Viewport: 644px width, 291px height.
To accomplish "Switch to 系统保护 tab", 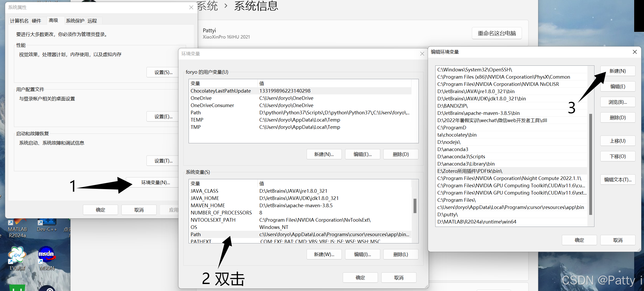I will [x=75, y=21].
